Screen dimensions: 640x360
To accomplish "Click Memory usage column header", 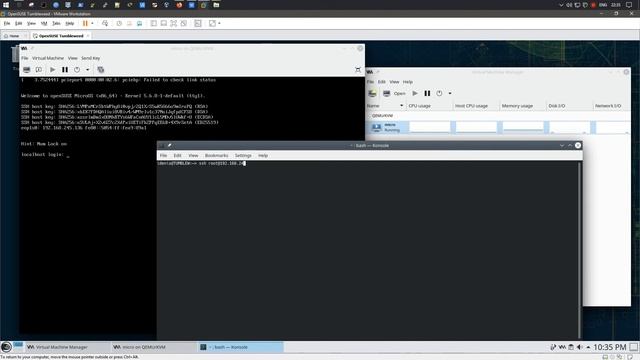I will (x=522, y=106).
